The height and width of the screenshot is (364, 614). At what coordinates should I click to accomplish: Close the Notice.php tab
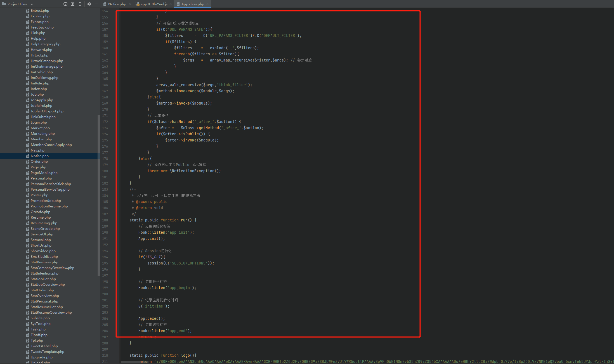coord(129,4)
